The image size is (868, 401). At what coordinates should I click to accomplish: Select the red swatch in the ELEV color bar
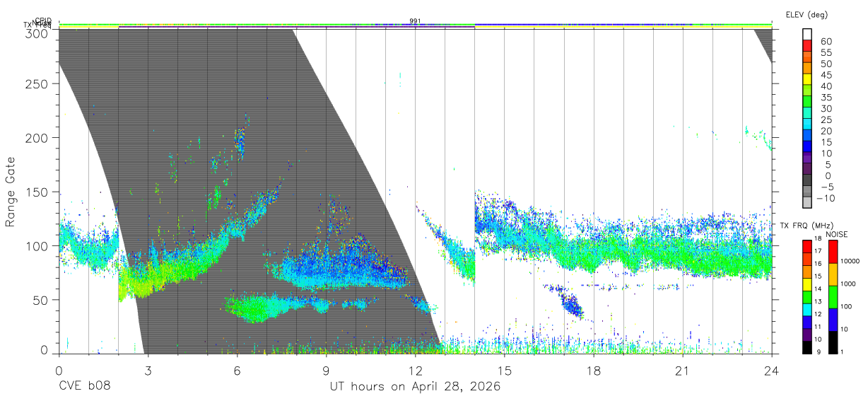(809, 45)
